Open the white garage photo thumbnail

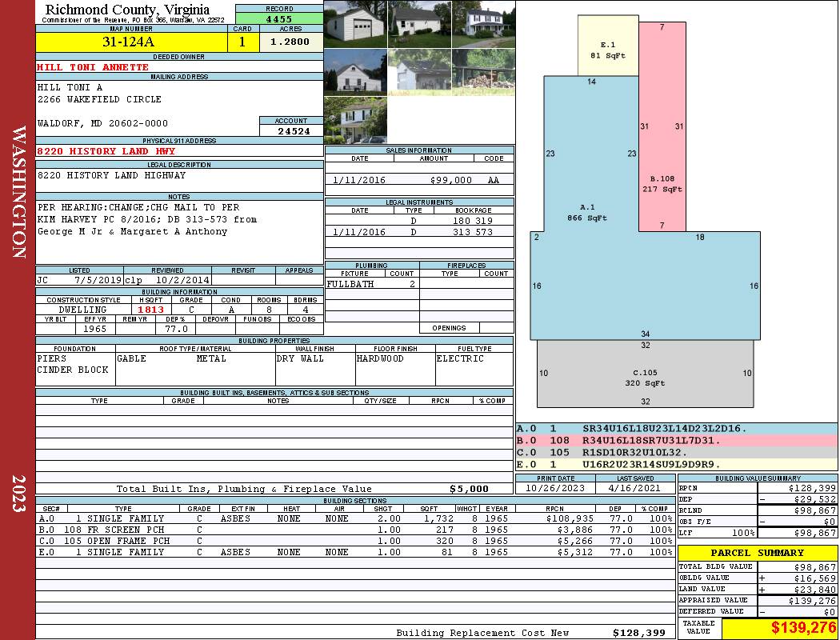(x=355, y=25)
